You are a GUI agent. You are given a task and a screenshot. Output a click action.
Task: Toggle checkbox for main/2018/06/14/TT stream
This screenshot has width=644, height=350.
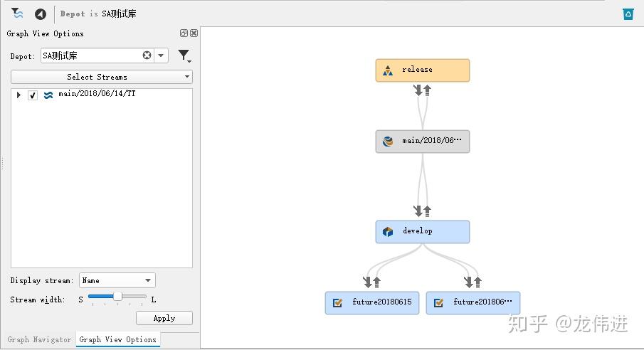33,95
